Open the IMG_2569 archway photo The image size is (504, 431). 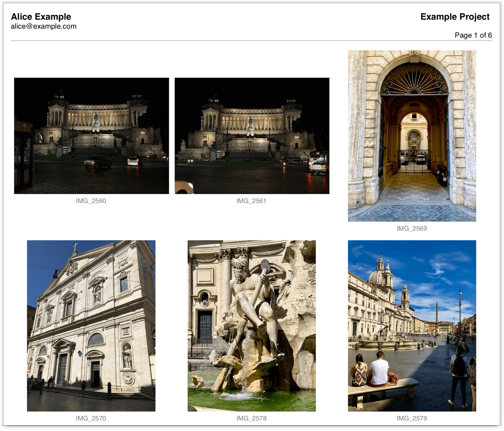point(412,136)
